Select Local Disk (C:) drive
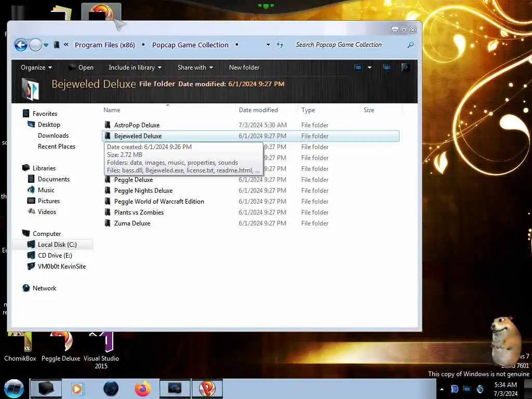The height and width of the screenshot is (399, 532). point(52,245)
